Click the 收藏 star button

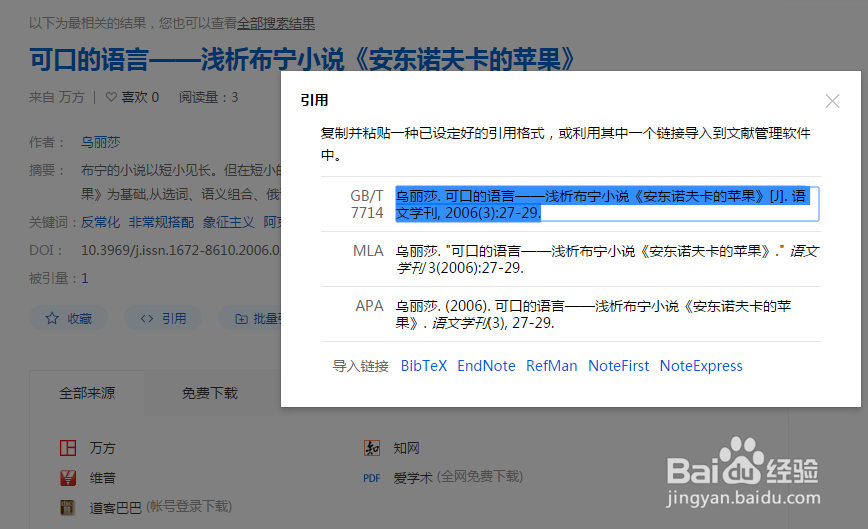[69, 319]
